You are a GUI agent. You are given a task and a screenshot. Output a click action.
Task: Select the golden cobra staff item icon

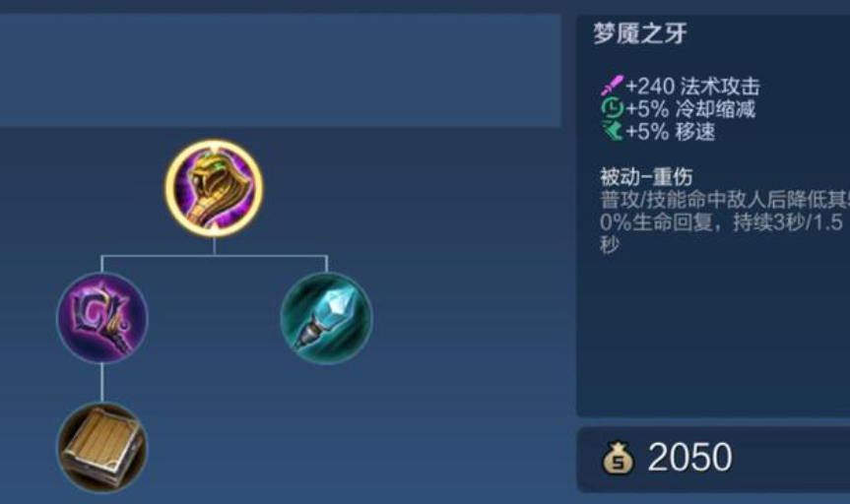tap(214, 188)
